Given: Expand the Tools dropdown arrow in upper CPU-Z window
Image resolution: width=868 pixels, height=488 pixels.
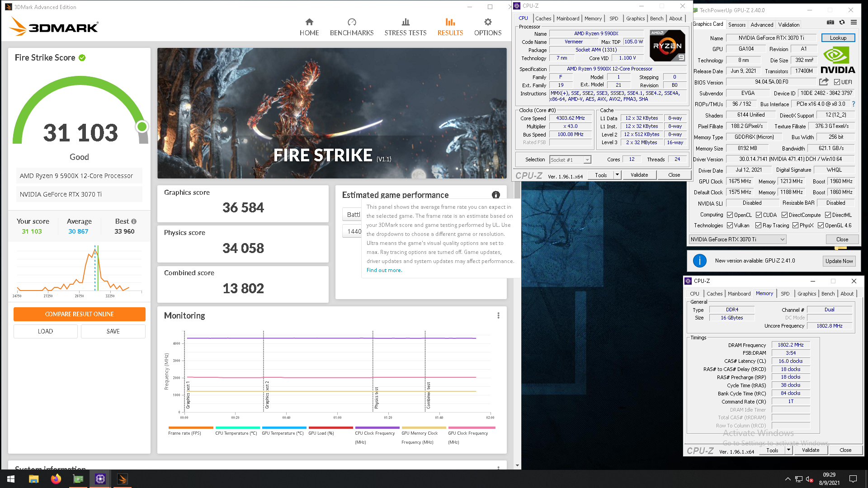Looking at the screenshot, I should click(617, 175).
